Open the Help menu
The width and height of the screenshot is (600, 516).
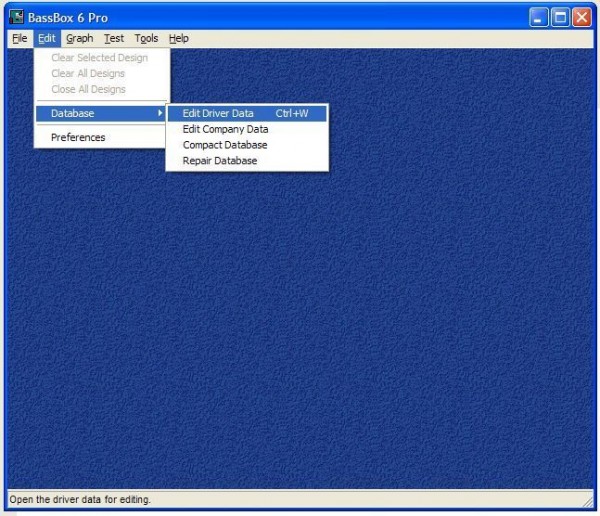tap(178, 38)
